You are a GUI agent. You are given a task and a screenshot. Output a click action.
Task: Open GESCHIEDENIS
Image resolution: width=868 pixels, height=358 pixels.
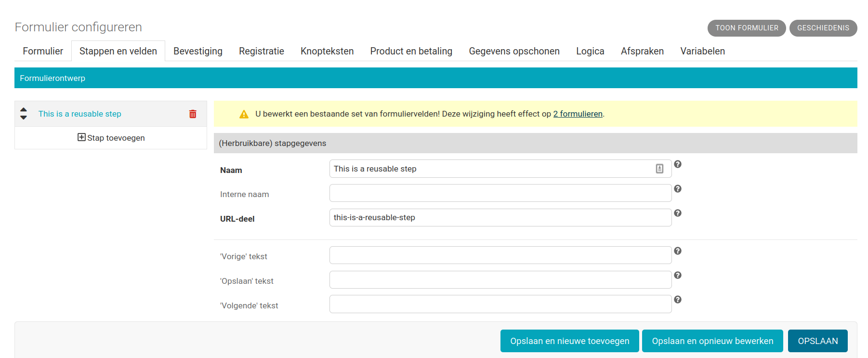(x=823, y=28)
